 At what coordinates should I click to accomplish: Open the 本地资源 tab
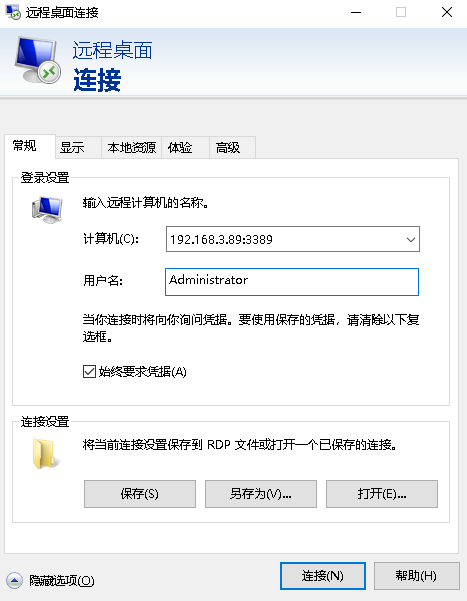tap(132, 148)
